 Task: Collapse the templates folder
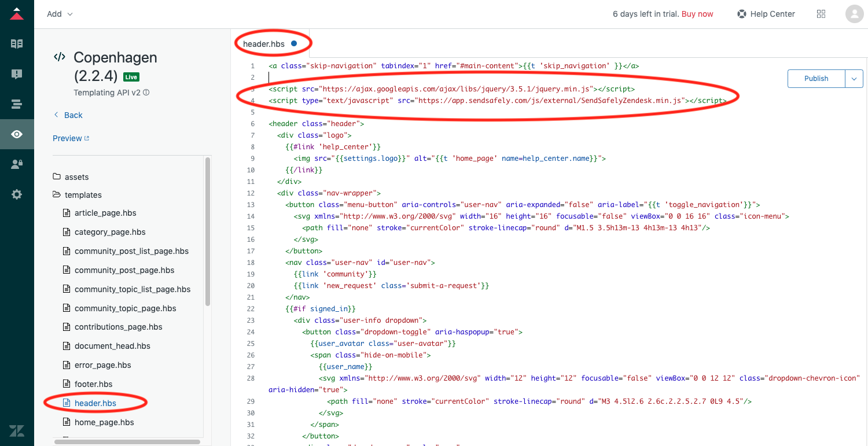pyautogui.click(x=82, y=195)
